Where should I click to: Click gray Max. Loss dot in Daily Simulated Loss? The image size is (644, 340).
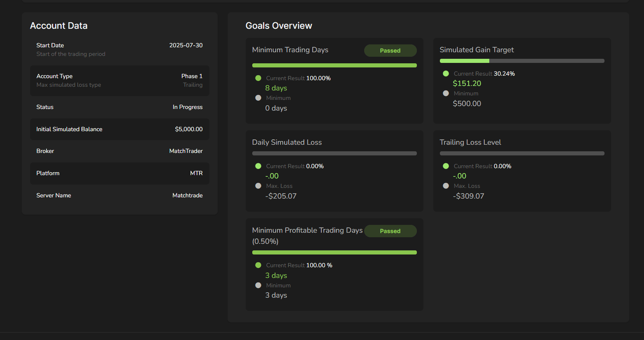coord(258,186)
